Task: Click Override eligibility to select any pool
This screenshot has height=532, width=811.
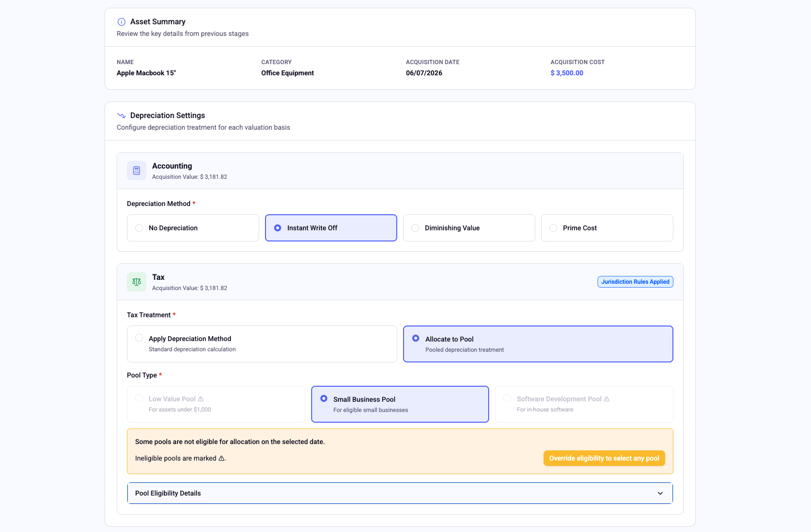Action: [x=604, y=458]
